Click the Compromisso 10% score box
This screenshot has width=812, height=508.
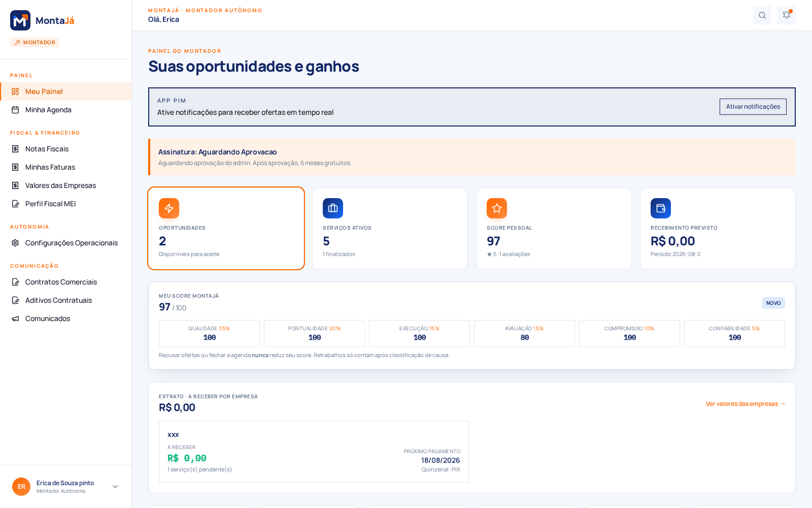[629, 333]
